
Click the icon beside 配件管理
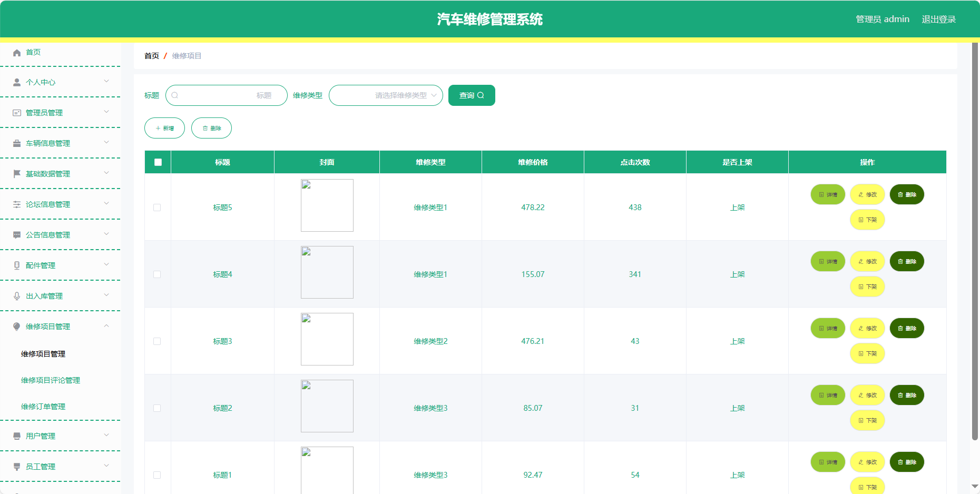pos(17,266)
